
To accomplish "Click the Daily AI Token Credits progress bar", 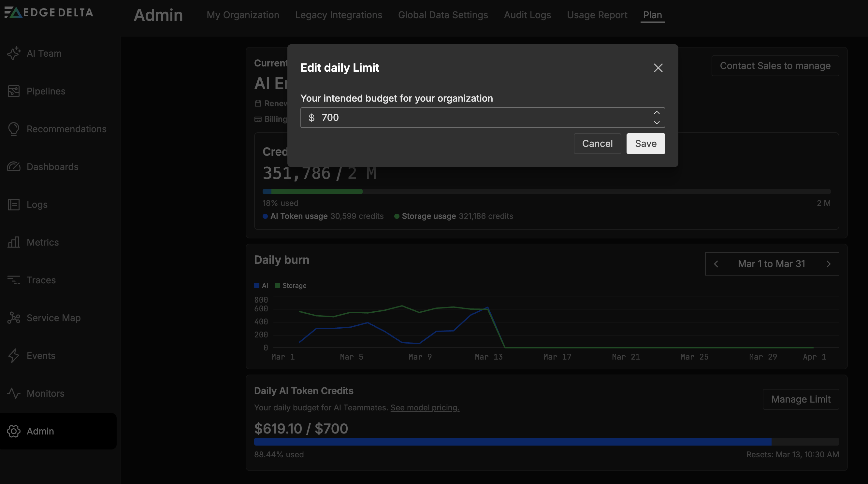I will tap(546, 442).
